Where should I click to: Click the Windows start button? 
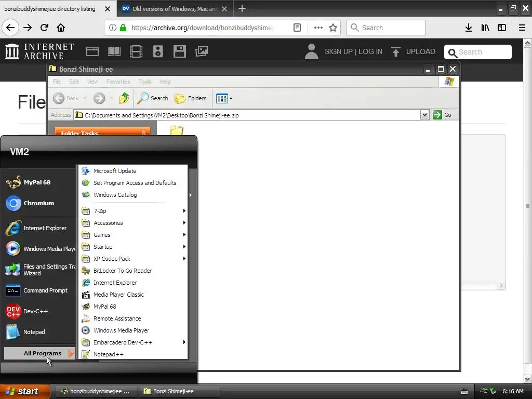click(x=25, y=391)
